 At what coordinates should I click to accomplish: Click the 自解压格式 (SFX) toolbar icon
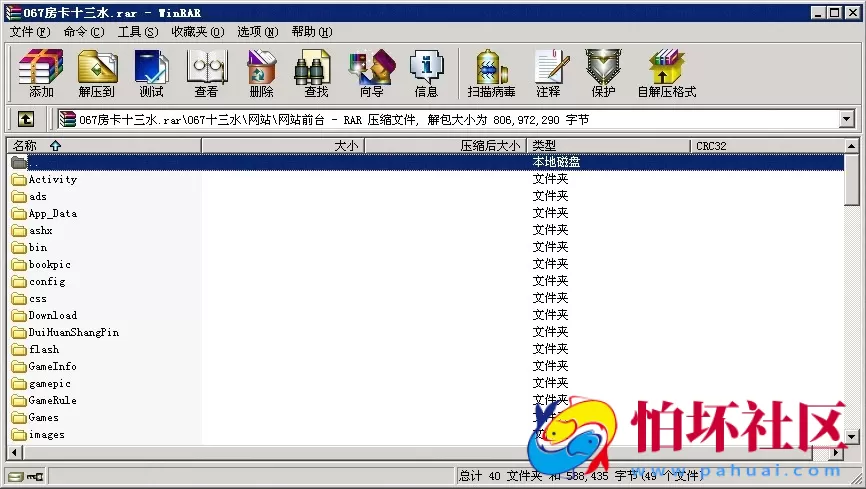(667, 73)
